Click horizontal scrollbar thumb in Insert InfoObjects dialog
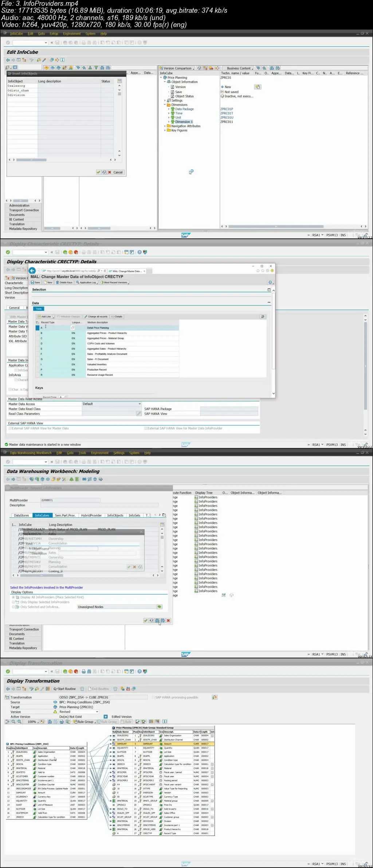Screen dimensions: 373x868 [31, 160]
